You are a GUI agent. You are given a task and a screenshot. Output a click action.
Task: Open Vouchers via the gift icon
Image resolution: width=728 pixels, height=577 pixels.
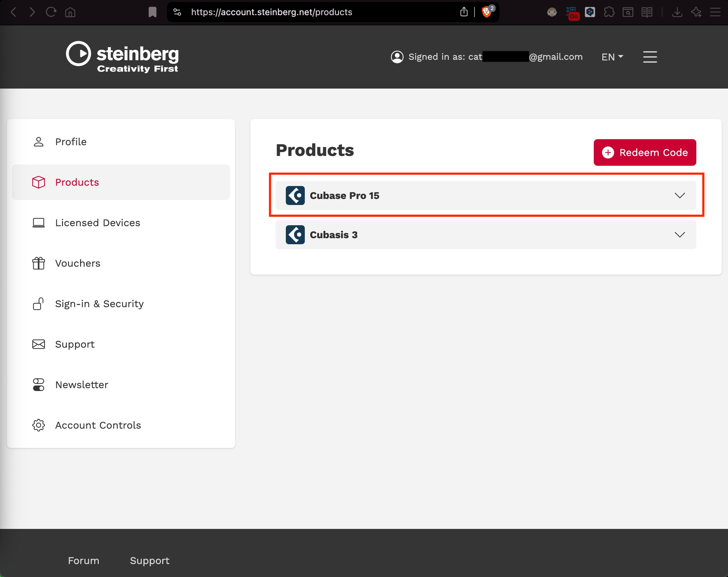39,263
